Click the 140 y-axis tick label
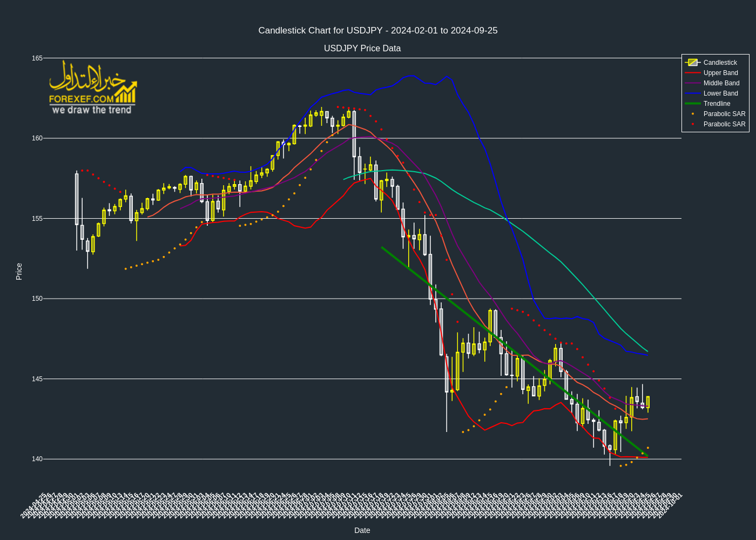The height and width of the screenshot is (540, 756). [x=37, y=459]
